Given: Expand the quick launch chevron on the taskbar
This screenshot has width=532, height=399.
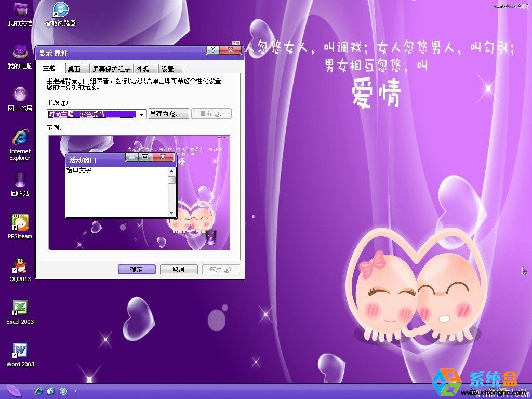Looking at the screenshot, I should pos(76,391).
